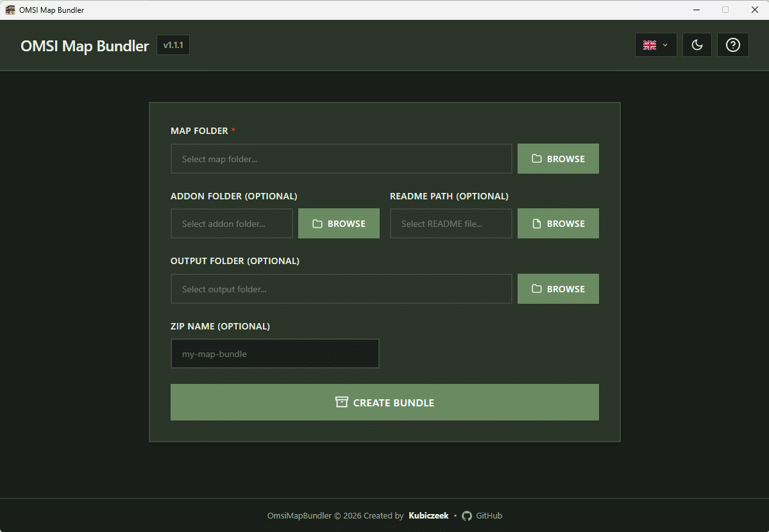Image resolution: width=769 pixels, height=532 pixels.
Task: Open the Kubiczeek creator link
Action: tap(428, 516)
